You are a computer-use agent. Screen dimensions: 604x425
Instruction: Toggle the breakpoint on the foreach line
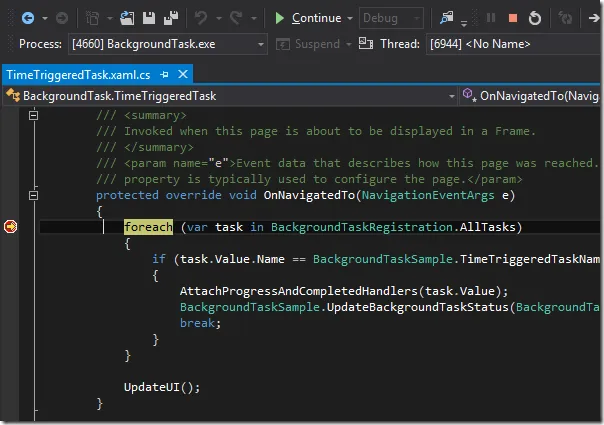pos(11,227)
